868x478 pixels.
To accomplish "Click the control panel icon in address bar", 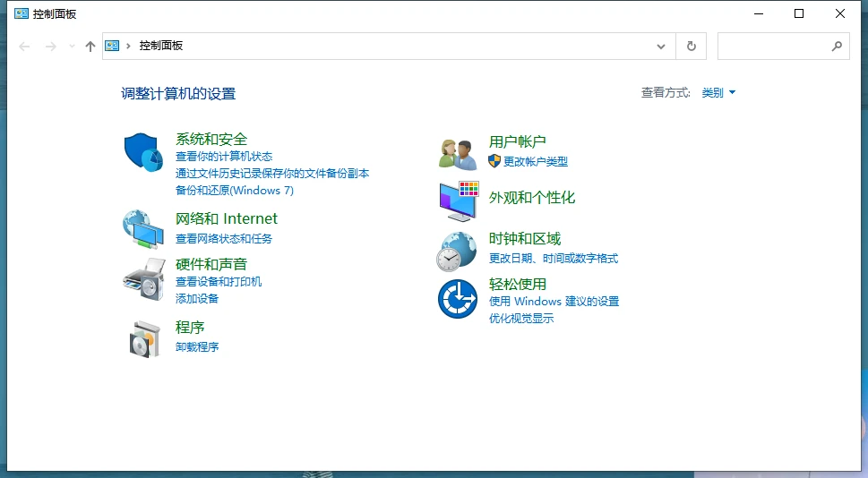I will tap(112, 46).
